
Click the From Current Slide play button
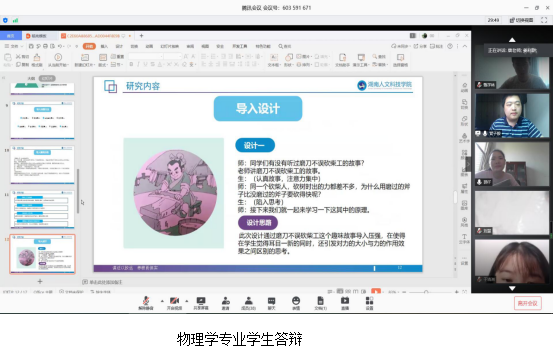tap(58, 59)
